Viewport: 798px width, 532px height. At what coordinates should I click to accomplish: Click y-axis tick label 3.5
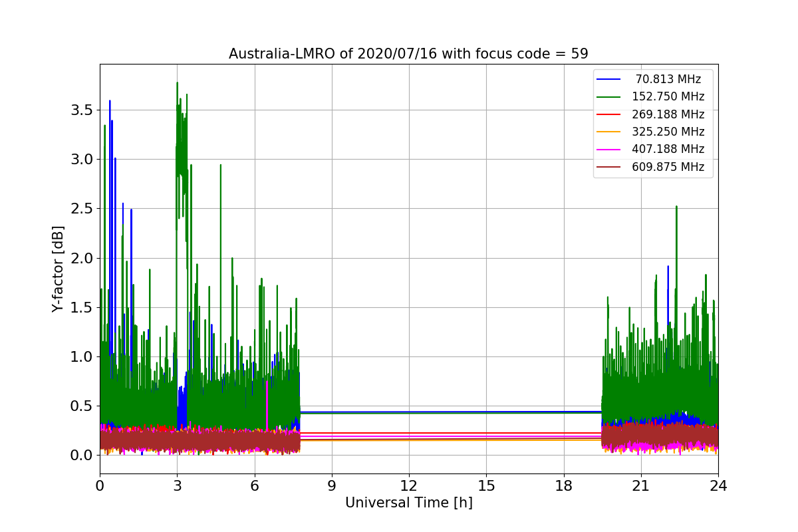pos(81,110)
